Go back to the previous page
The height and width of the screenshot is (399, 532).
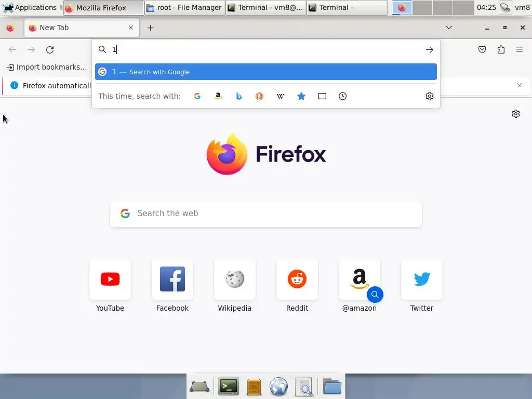click(x=12, y=50)
